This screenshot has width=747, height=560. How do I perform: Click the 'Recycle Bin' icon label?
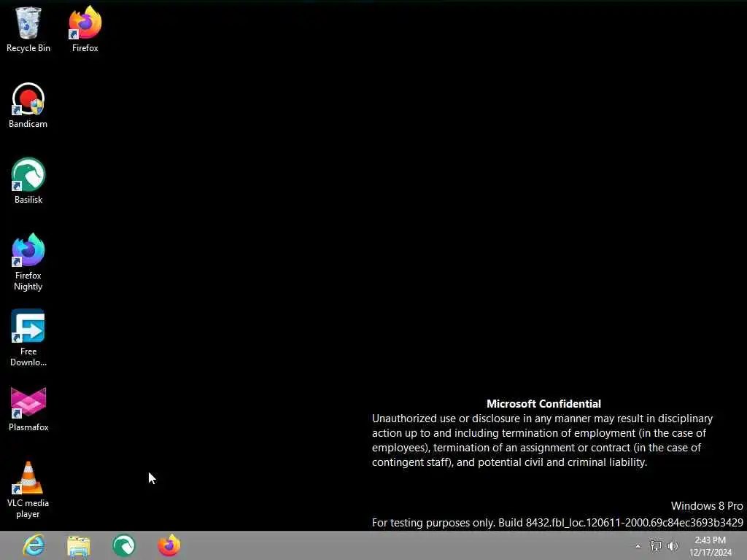28,48
